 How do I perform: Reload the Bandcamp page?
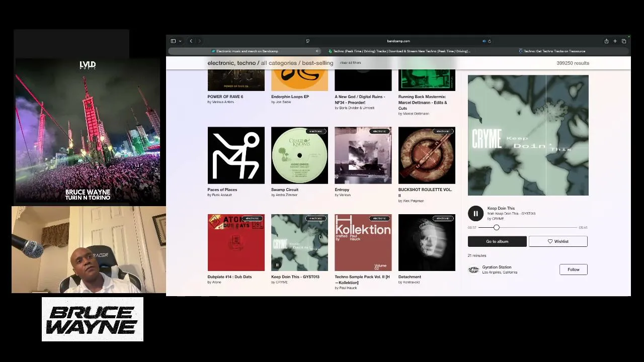[x=490, y=41]
